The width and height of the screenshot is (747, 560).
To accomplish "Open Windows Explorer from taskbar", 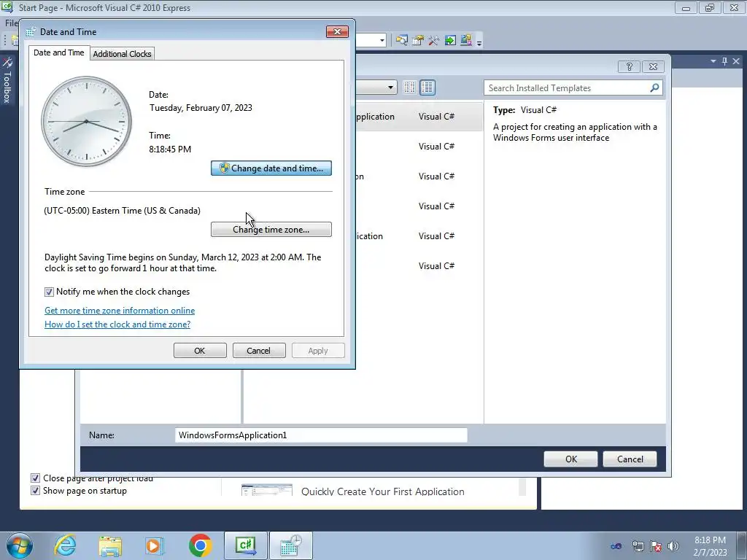I will point(110,545).
